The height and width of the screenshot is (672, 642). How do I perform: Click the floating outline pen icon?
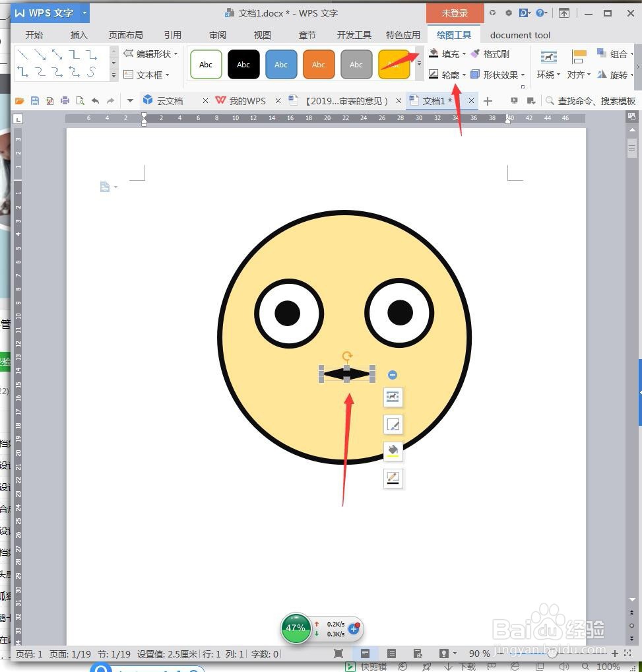click(x=393, y=478)
